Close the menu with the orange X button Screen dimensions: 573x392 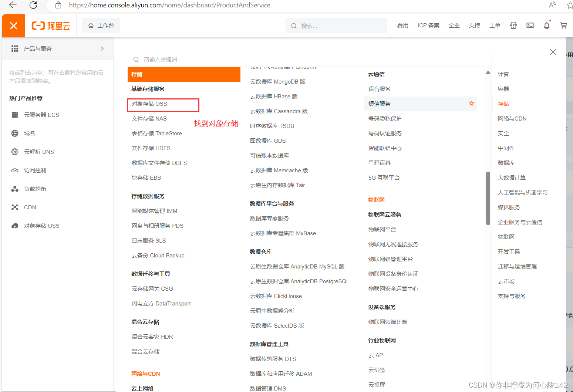[13, 26]
